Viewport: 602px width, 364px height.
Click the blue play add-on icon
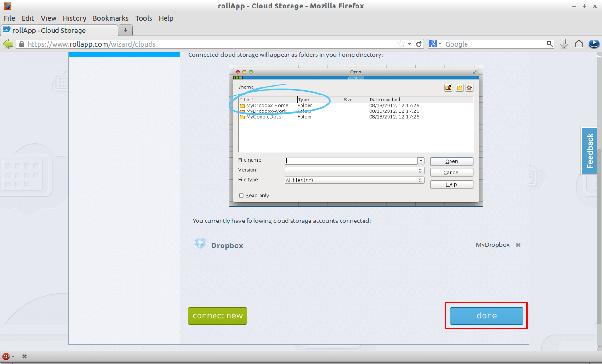(594, 44)
